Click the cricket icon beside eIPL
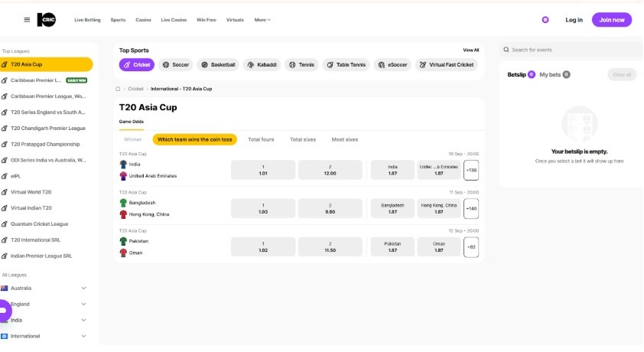The image size is (644, 352). [4, 176]
